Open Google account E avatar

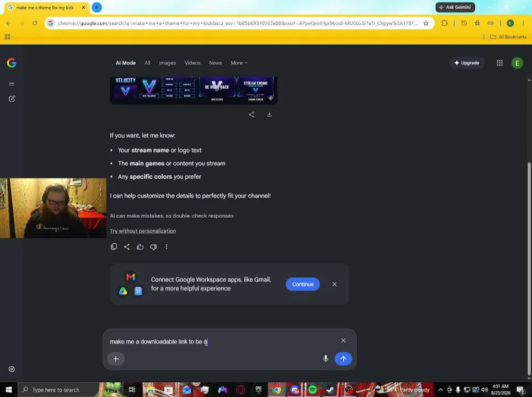517,63
